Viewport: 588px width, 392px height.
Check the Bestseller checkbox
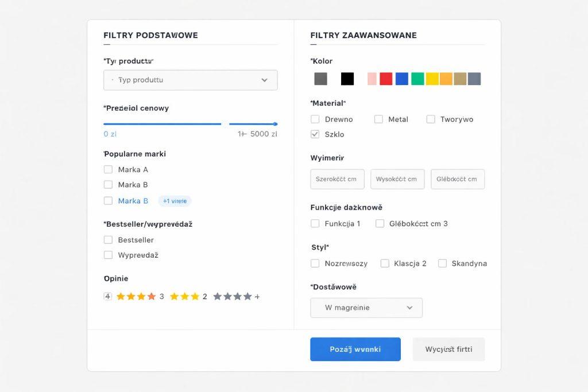[108, 240]
